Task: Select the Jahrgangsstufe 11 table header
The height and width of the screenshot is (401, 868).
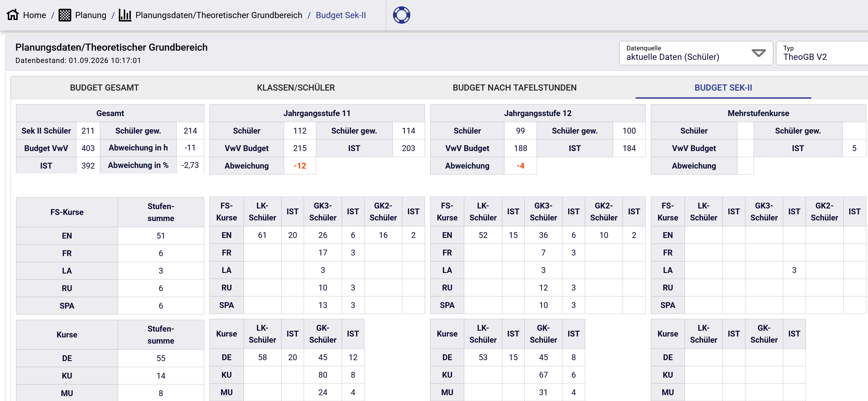Action: (317, 113)
